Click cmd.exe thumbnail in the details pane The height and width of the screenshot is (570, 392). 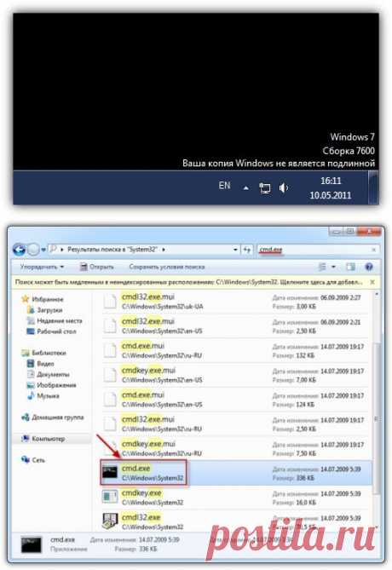[31, 544]
